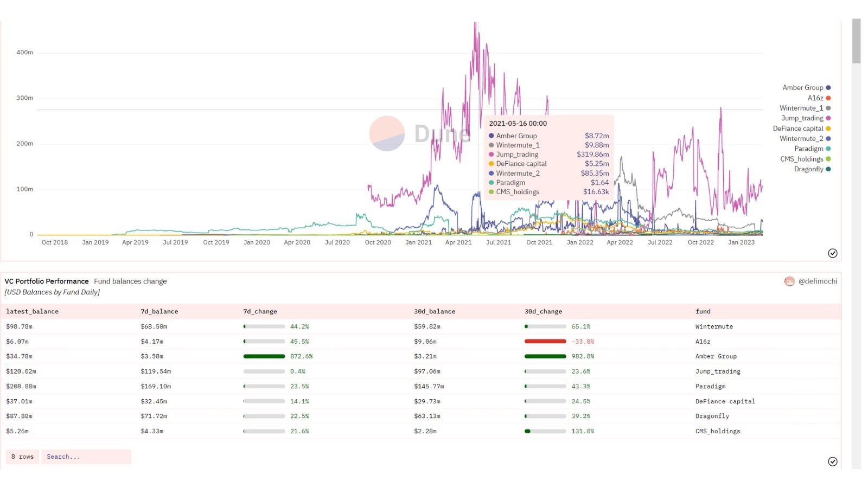Click the chart's checkmark status icon
Screen dimensions: 868x488
tap(832, 253)
